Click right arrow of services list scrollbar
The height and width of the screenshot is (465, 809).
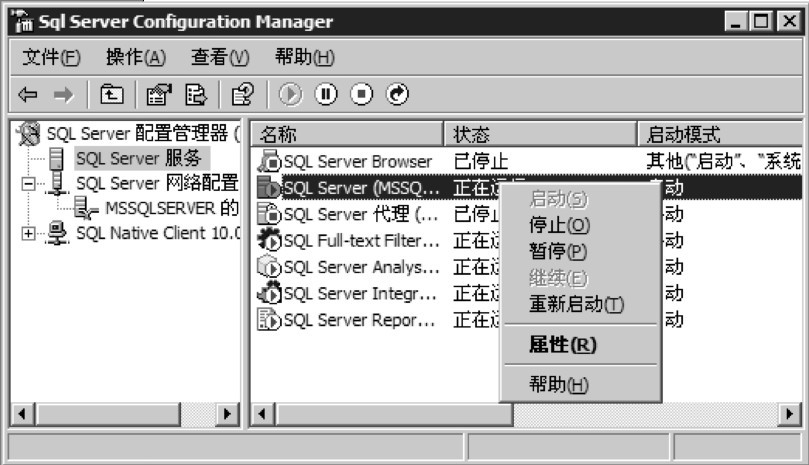pyautogui.click(x=789, y=414)
